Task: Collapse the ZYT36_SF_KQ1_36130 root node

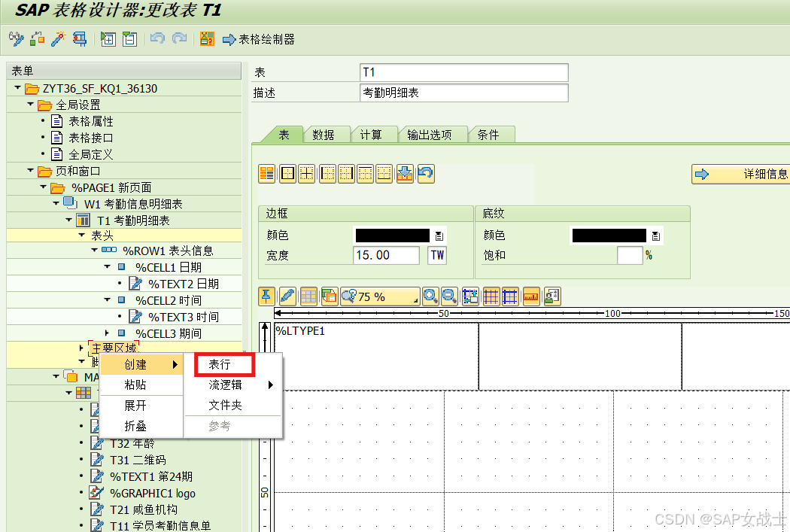Action: pyautogui.click(x=17, y=87)
